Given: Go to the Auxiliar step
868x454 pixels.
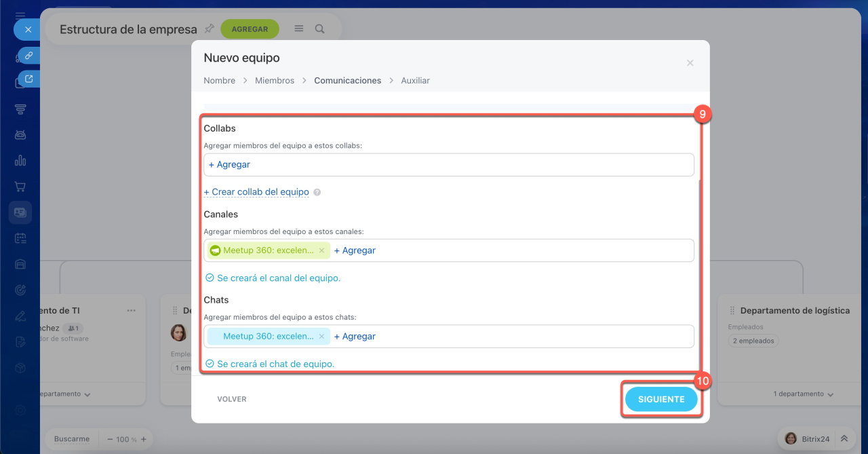Looking at the screenshot, I should pyautogui.click(x=415, y=80).
